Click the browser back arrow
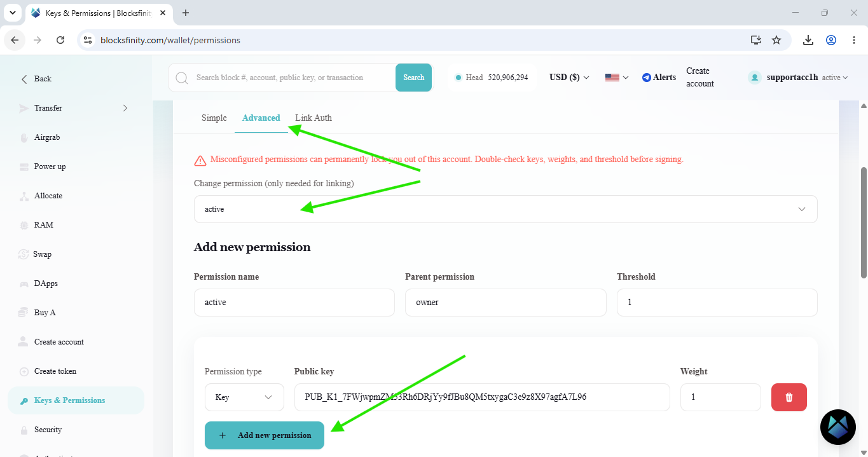 pos(15,40)
